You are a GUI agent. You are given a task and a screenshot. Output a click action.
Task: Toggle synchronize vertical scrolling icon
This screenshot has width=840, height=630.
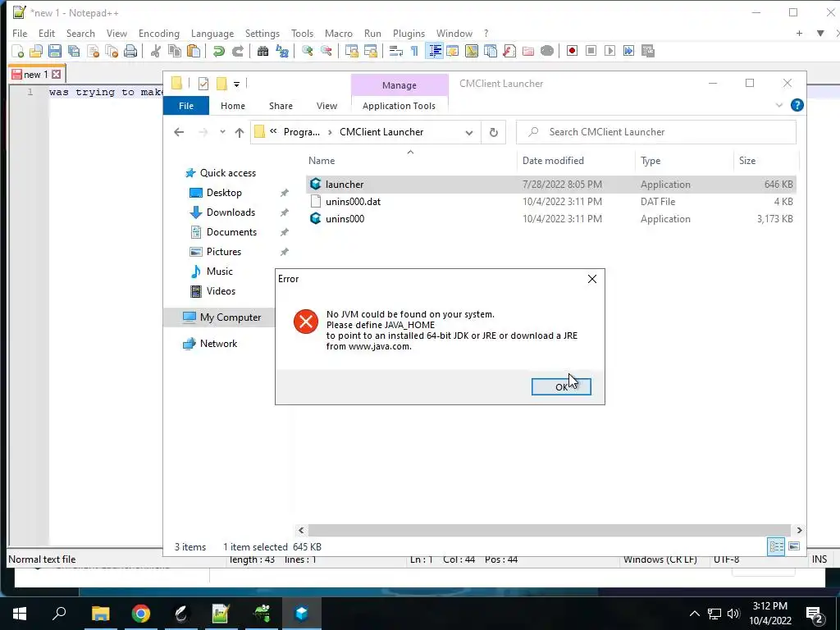pyautogui.click(x=351, y=51)
